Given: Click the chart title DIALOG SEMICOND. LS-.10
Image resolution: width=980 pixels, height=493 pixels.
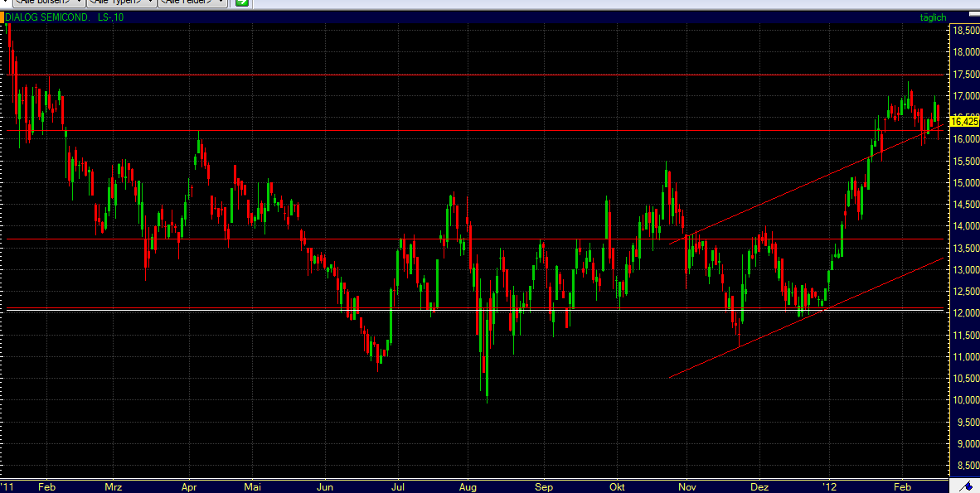Looking at the screenshot, I should [62, 17].
